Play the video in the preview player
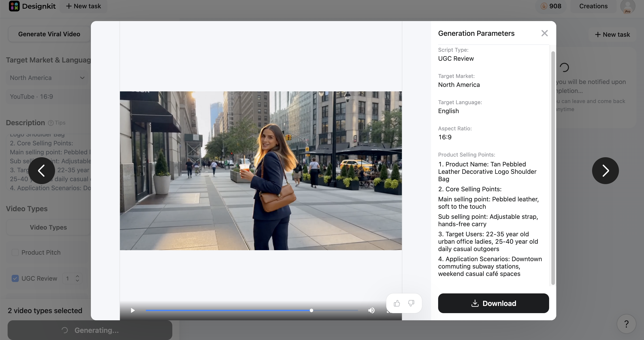Image resolution: width=644 pixels, height=340 pixels. (133, 310)
